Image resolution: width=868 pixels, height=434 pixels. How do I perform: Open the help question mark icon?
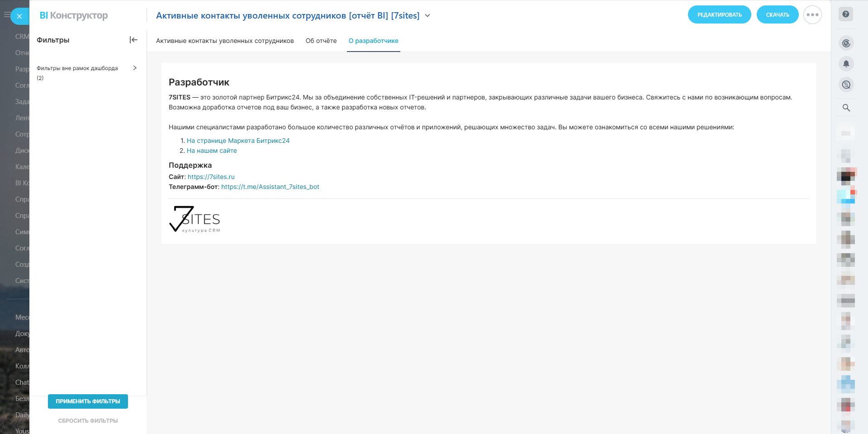click(x=846, y=14)
